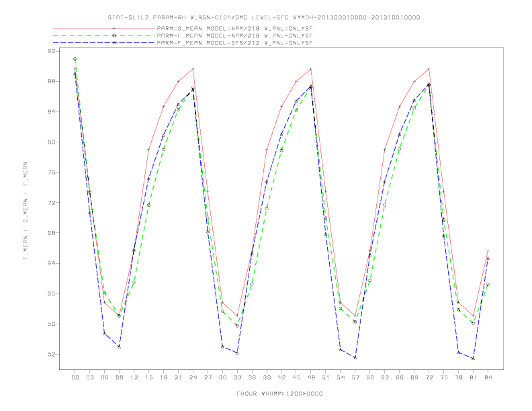Screen dimensions: 532x411
Task: Click x-axis tick label 84
Action: pos(488,377)
